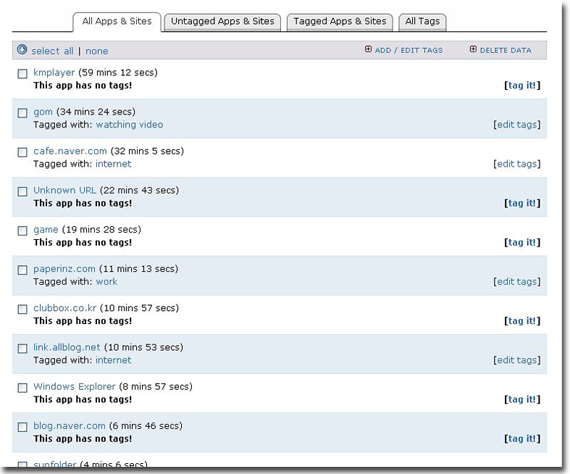The height and width of the screenshot is (474, 570).
Task: Switch to Untagged Apps & Sites tab
Action: click(222, 22)
